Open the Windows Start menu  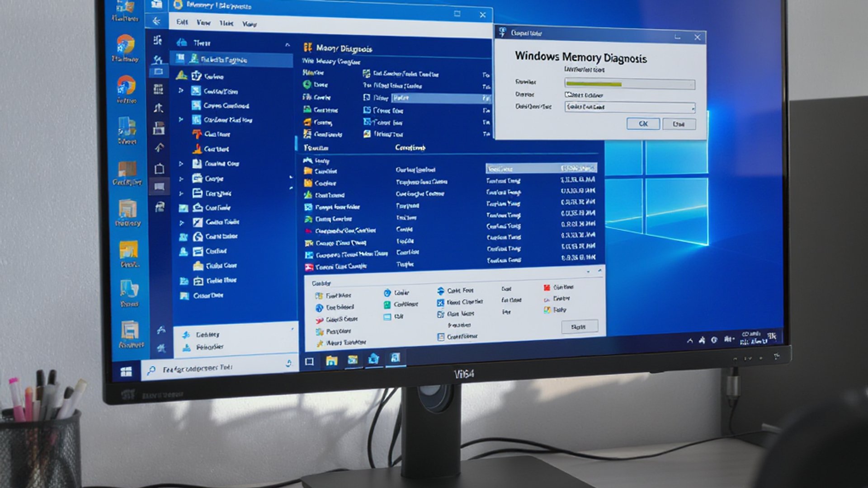(x=126, y=371)
